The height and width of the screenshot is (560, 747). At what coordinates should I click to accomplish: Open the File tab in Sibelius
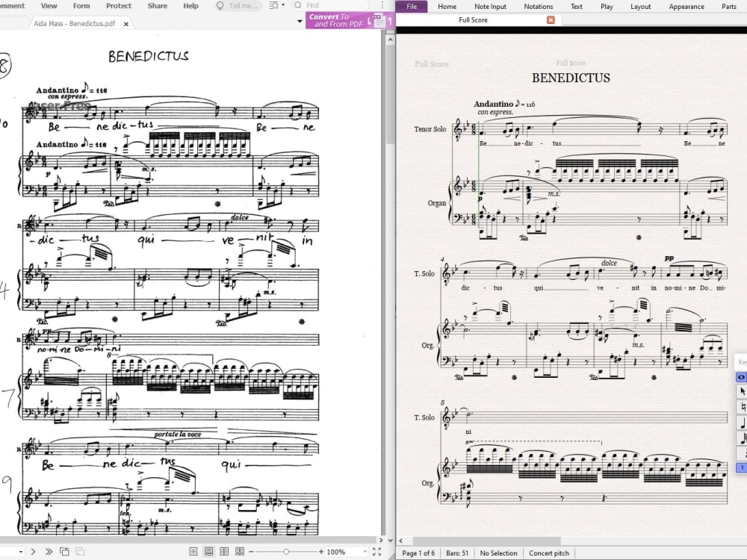point(412,6)
